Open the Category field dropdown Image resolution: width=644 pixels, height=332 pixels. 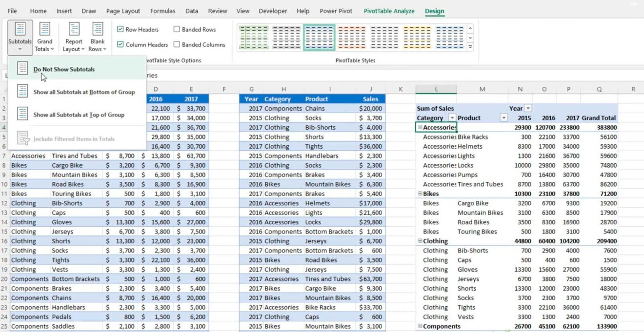[x=452, y=117]
